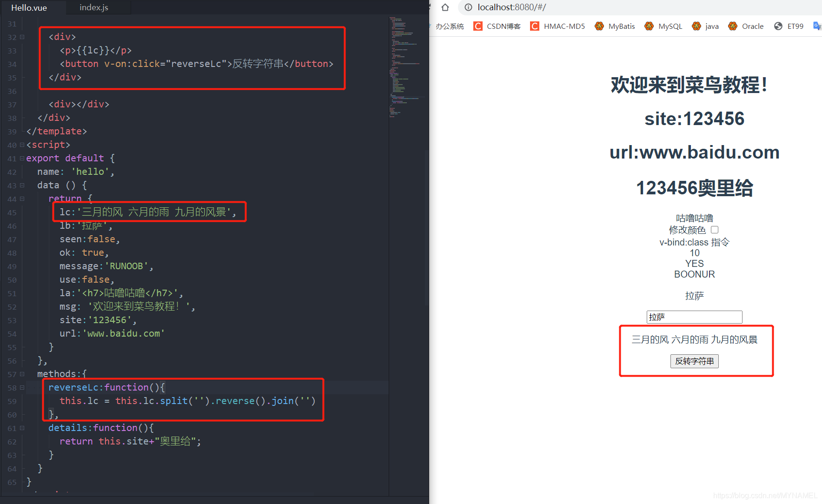Click the translate bookmark icon

(817, 26)
